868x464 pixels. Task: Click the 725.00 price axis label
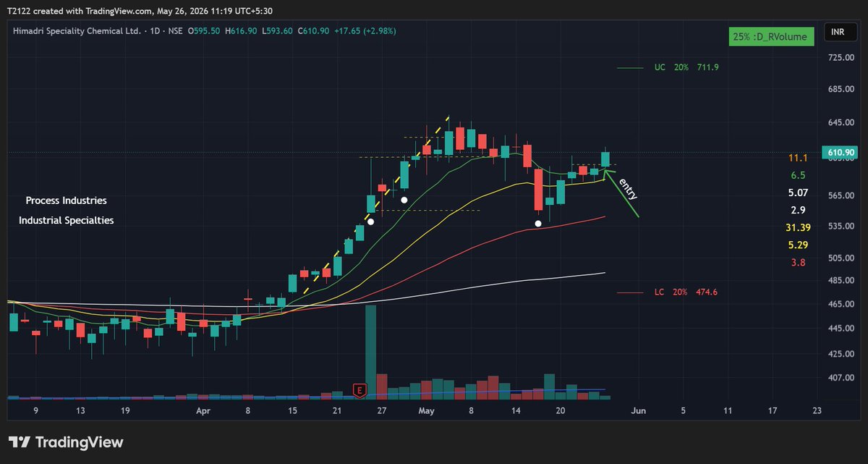[841, 57]
